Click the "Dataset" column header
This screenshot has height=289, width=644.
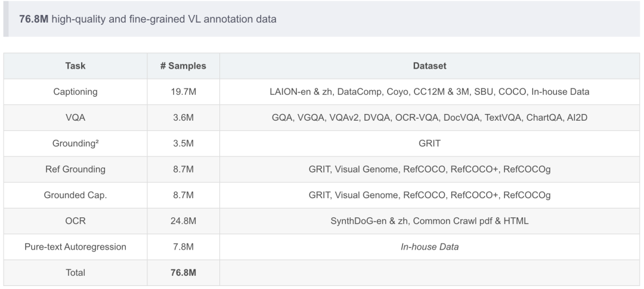[x=429, y=66]
